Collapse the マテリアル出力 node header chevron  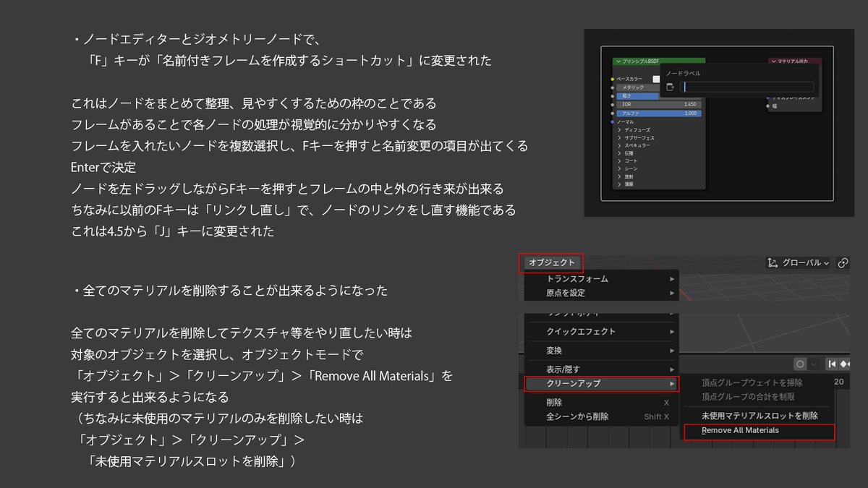(x=773, y=61)
